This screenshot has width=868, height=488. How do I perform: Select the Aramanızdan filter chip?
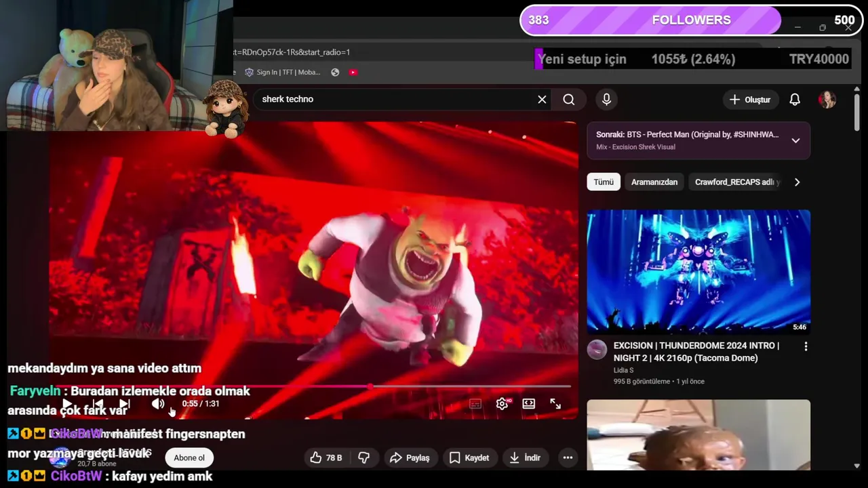tap(654, 182)
